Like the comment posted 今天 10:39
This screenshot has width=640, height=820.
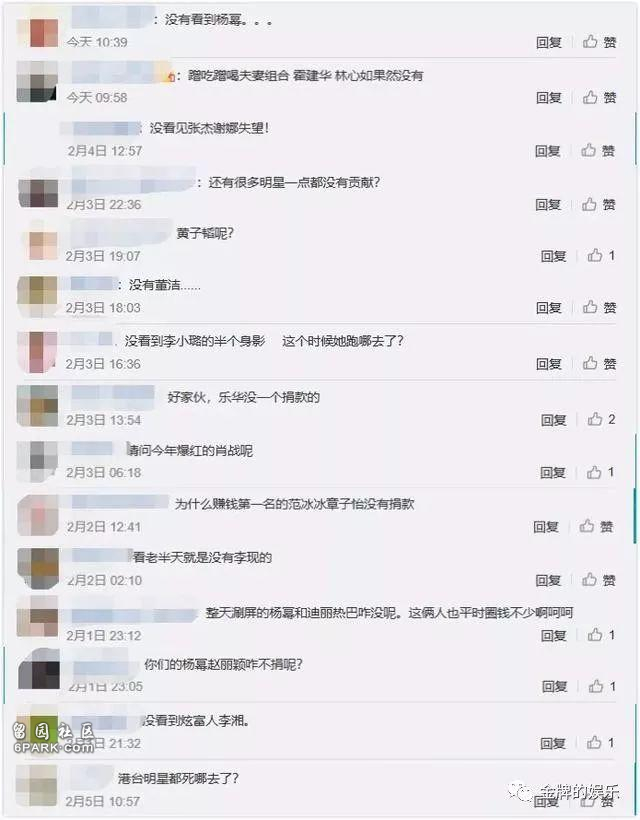tap(599, 42)
